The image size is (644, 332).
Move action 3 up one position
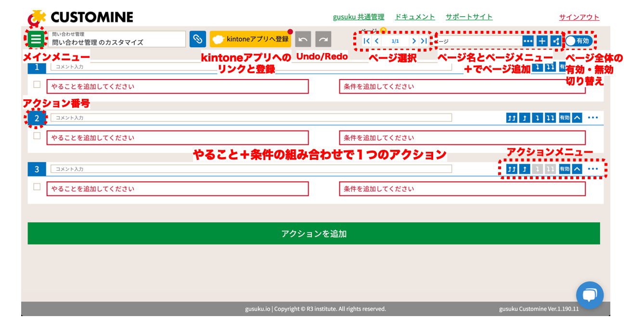(525, 169)
